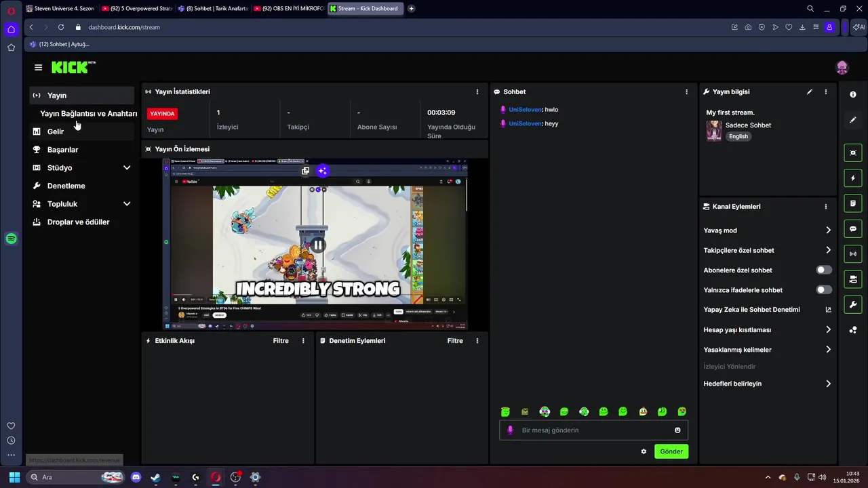Click the Gönder send button
The width and height of the screenshot is (868, 488).
click(x=671, y=451)
